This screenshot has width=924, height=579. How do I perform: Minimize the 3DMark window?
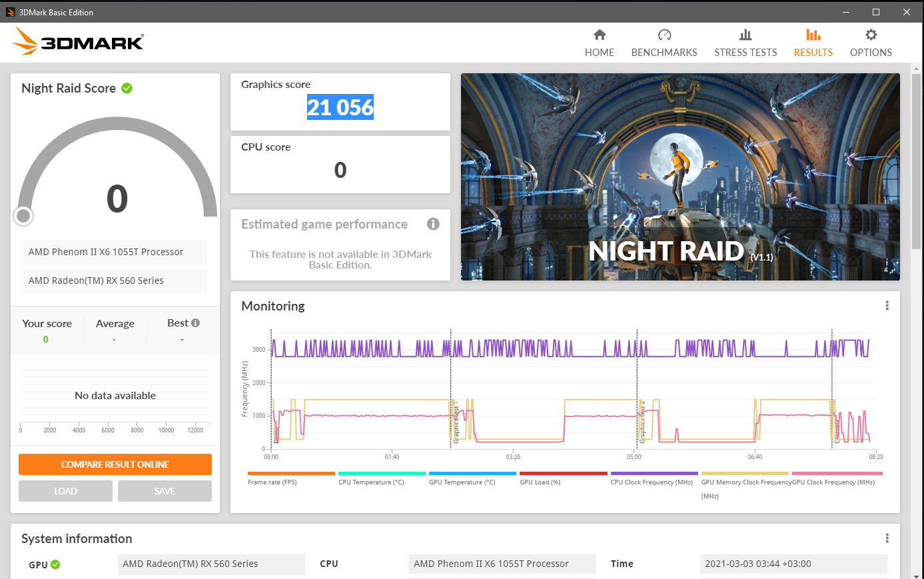pyautogui.click(x=846, y=12)
